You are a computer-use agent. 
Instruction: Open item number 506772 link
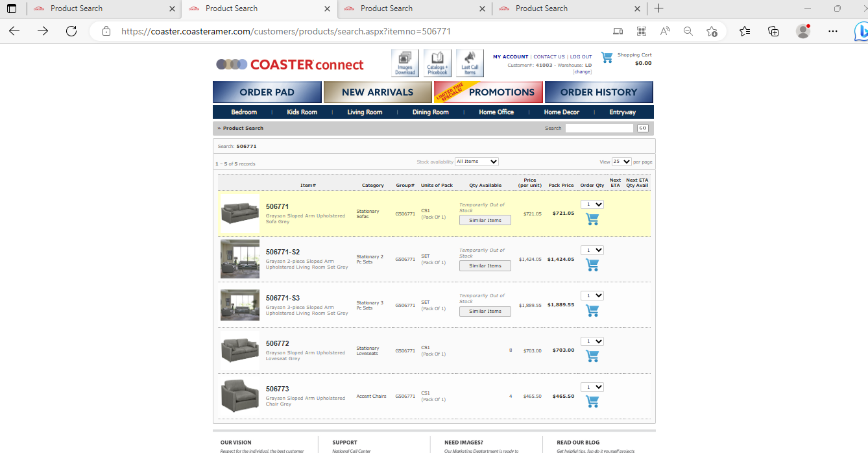click(278, 343)
